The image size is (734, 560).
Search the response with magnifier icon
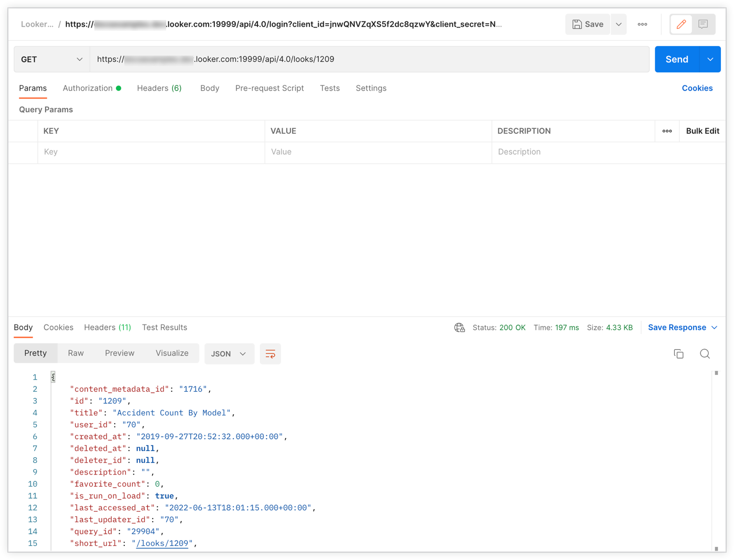click(x=705, y=354)
